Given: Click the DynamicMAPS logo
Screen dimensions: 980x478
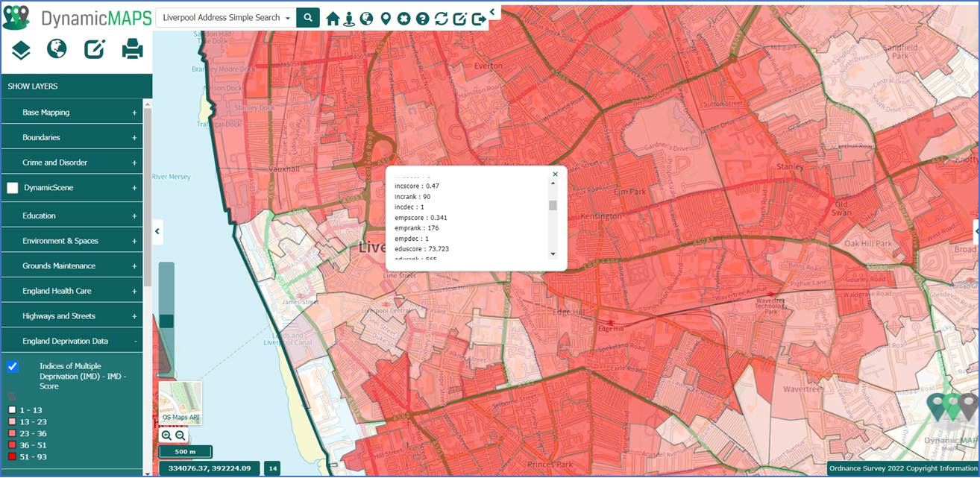Looking at the screenshot, I should (x=78, y=16).
